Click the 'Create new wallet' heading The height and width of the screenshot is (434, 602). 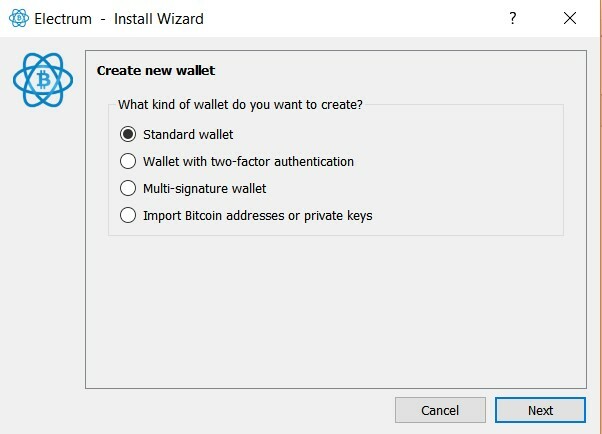(156, 70)
